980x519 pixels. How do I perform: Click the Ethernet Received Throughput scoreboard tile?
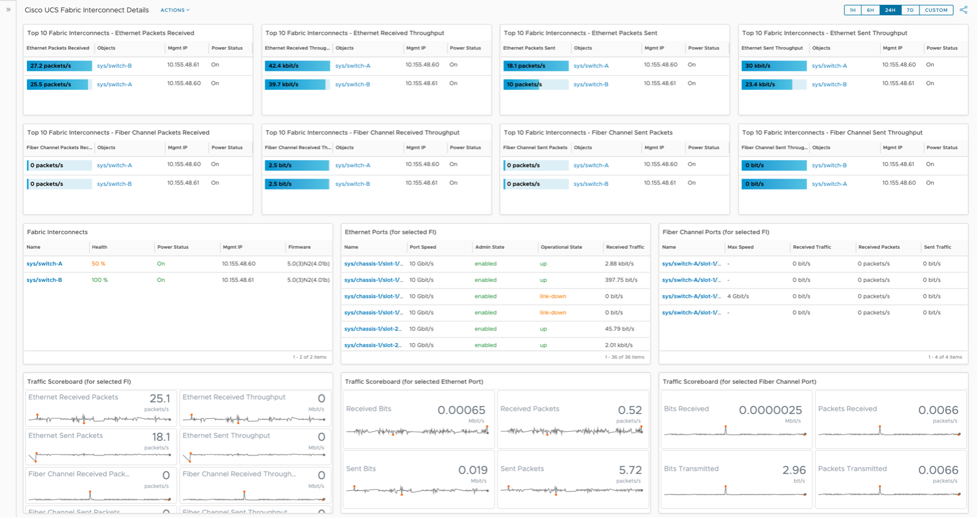pos(255,409)
